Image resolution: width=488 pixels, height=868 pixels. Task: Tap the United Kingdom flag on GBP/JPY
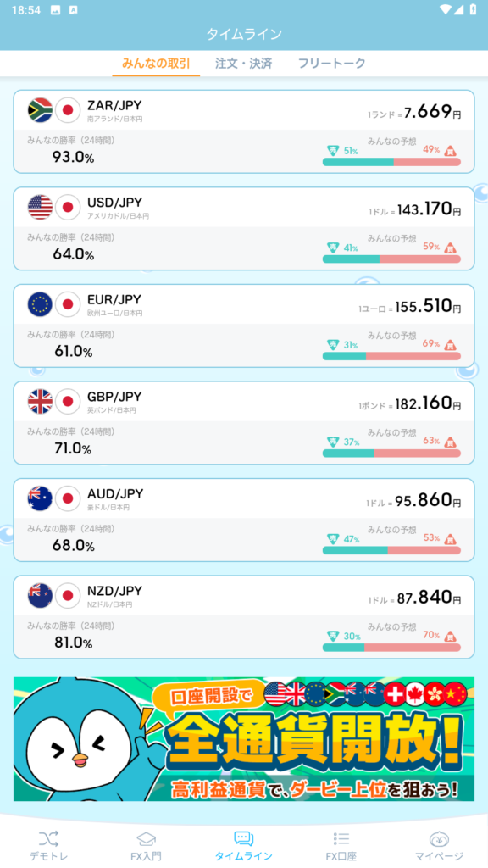tap(41, 401)
